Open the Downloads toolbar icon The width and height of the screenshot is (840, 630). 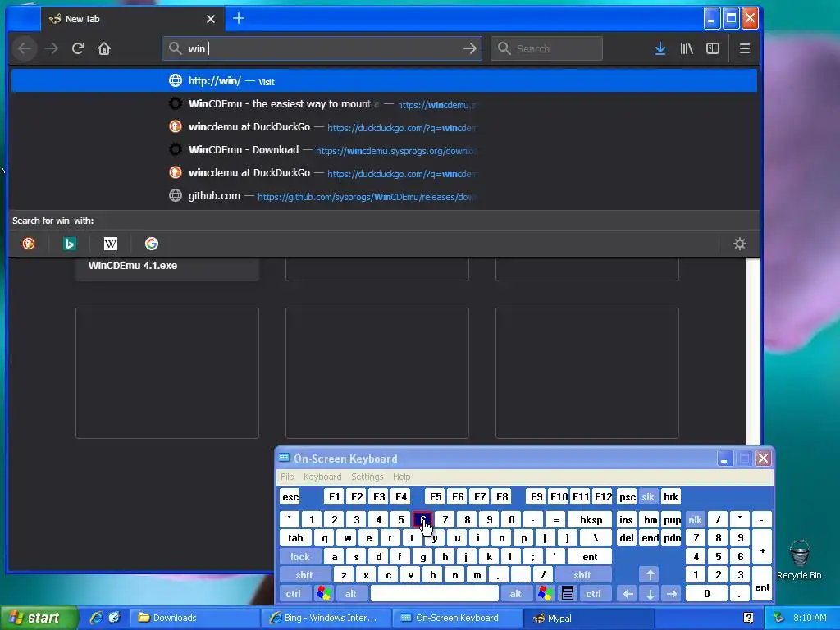coord(660,48)
